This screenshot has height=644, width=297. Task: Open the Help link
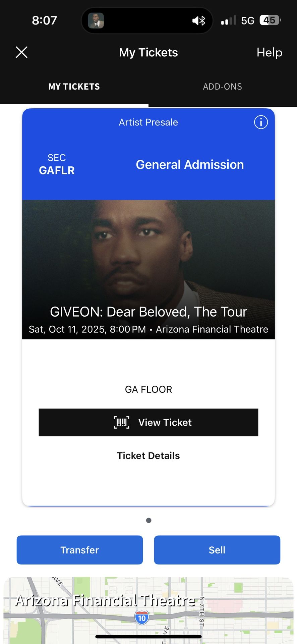coord(270,52)
